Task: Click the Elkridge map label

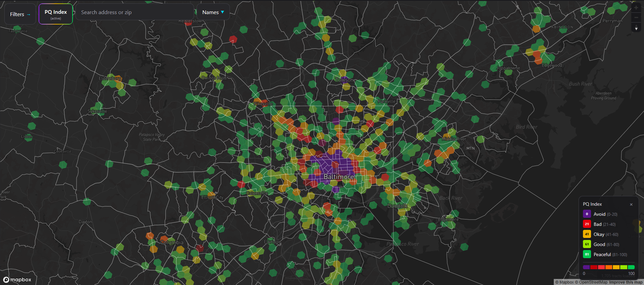Action: point(272,242)
